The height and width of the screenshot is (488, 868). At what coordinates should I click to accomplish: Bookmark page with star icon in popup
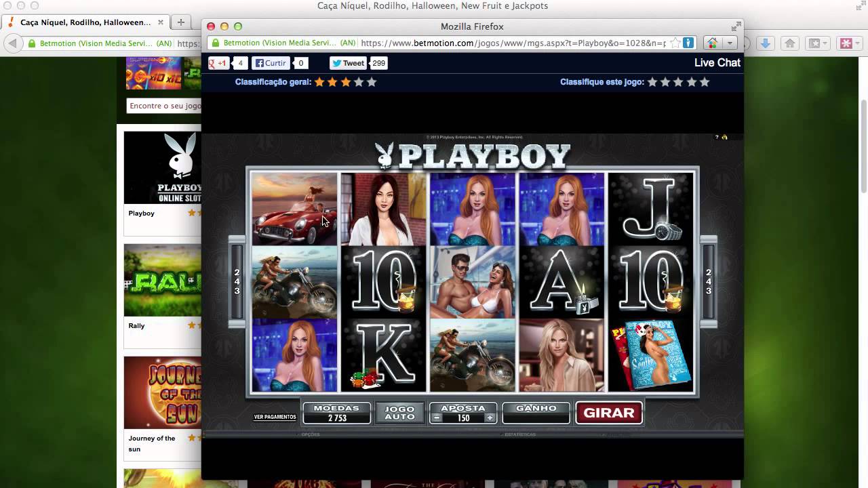click(x=675, y=43)
